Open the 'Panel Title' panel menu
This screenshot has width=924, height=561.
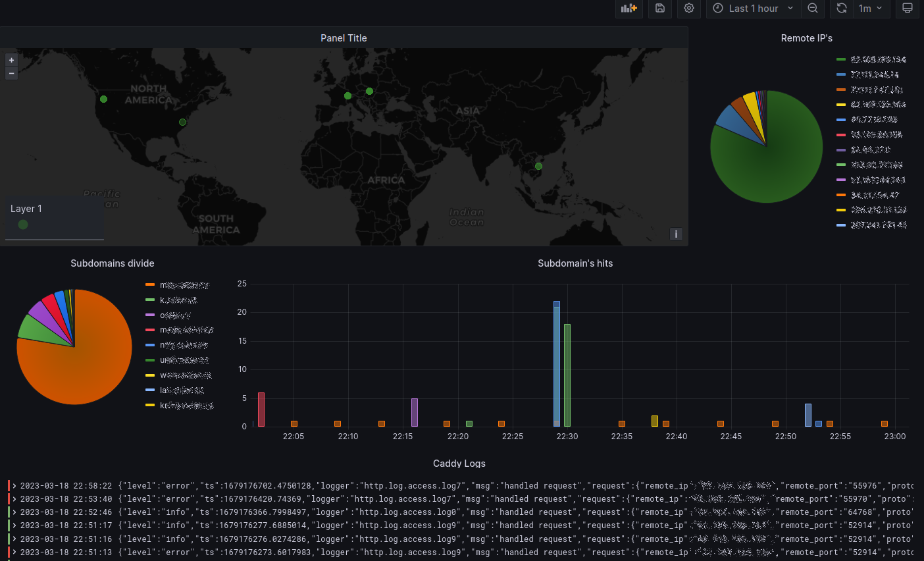pyautogui.click(x=344, y=38)
